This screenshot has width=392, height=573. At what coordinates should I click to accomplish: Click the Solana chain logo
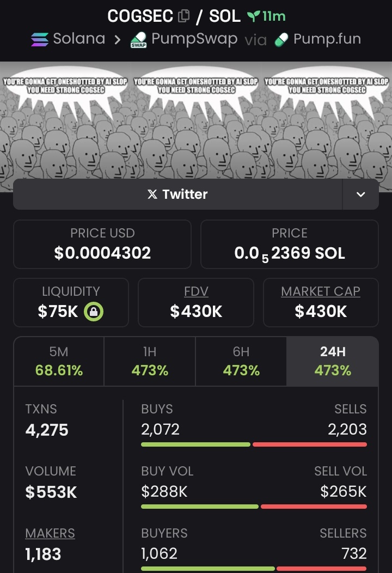(39, 39)
